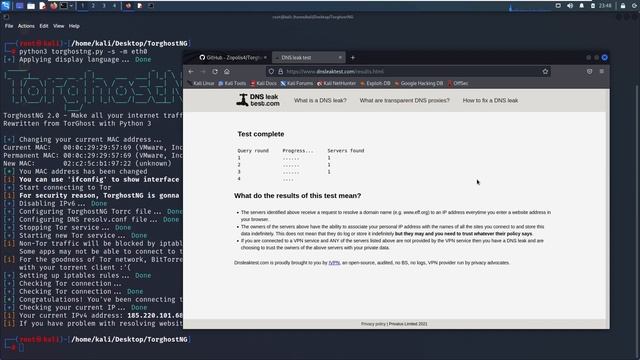
Task: Go forward in Firefox
Action: (203, 71)
